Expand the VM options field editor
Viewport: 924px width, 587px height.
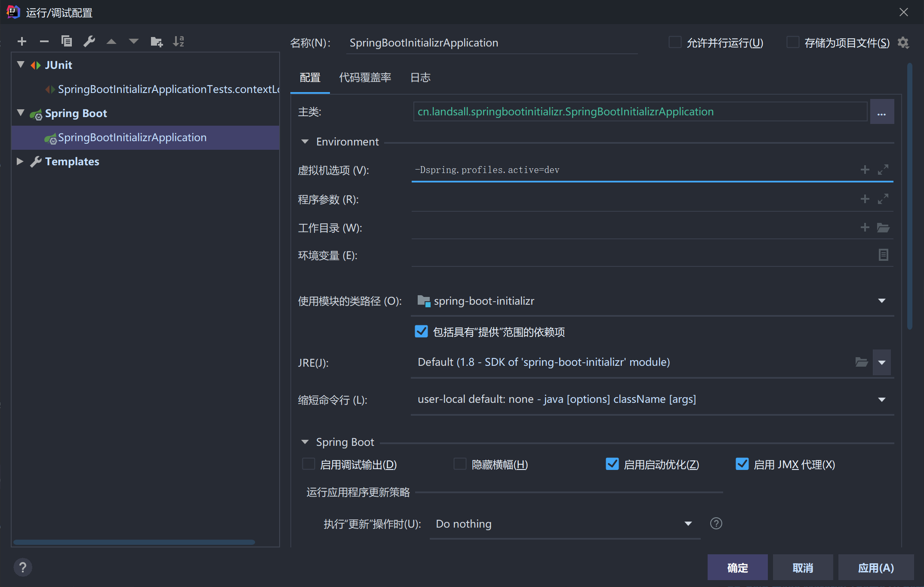883,170
